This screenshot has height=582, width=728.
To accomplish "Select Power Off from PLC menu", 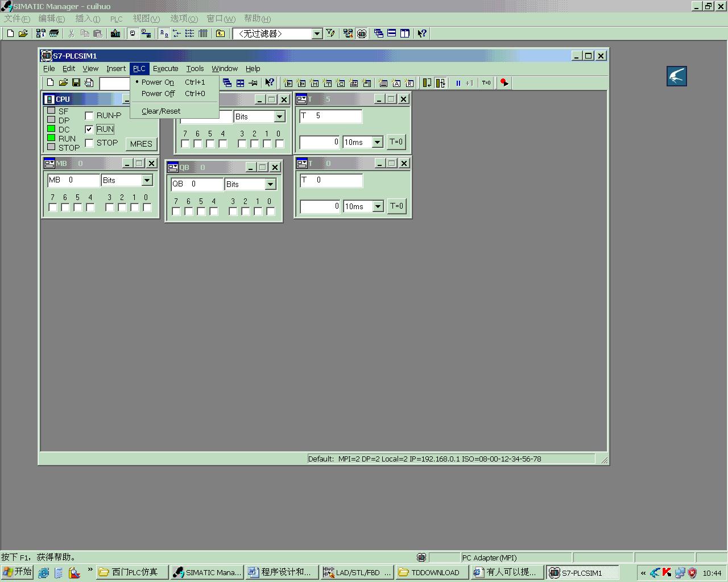I will [x=158, y=94].
